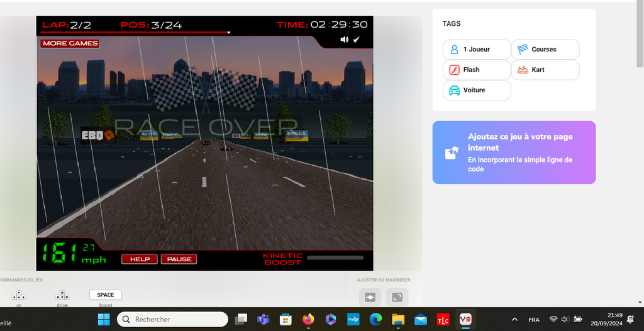Open the Copilot taskbar icon
The height and width of the screenshot is (331, 644).
(x=331, y=319)
